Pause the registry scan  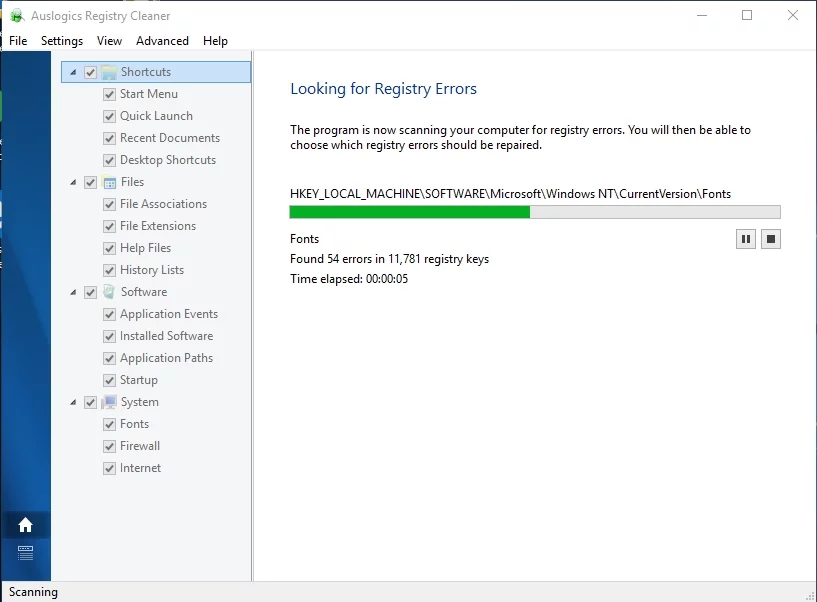[x=746, y=239]
